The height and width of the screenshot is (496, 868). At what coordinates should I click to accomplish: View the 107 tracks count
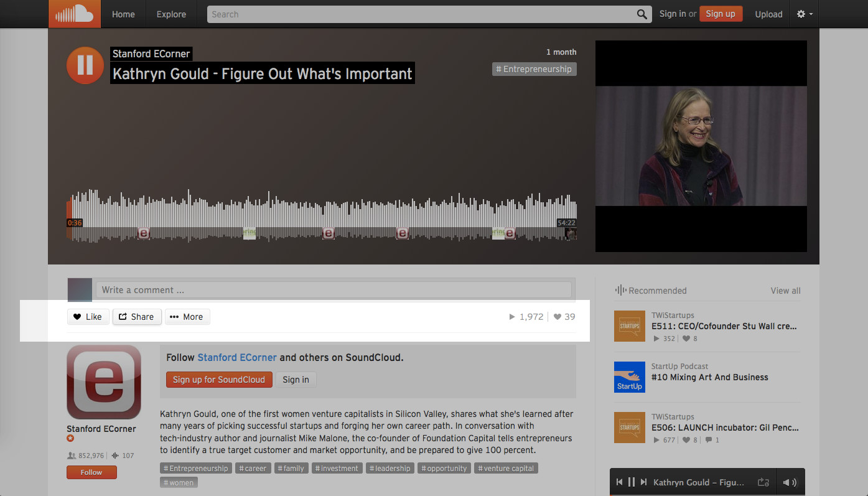click(123, 456)
